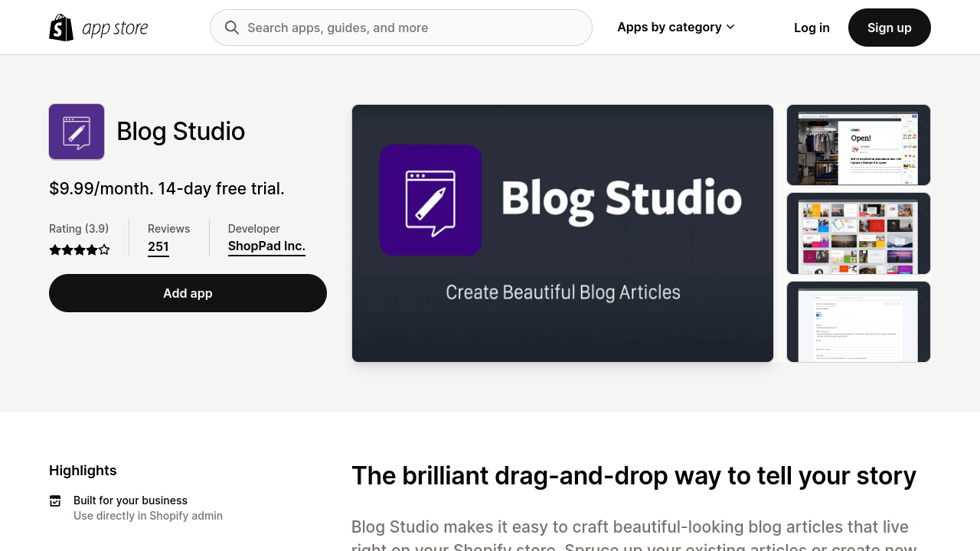980x551 pixels.
Task: View the Open! article screenshot thumbnail
Action: 858,145
